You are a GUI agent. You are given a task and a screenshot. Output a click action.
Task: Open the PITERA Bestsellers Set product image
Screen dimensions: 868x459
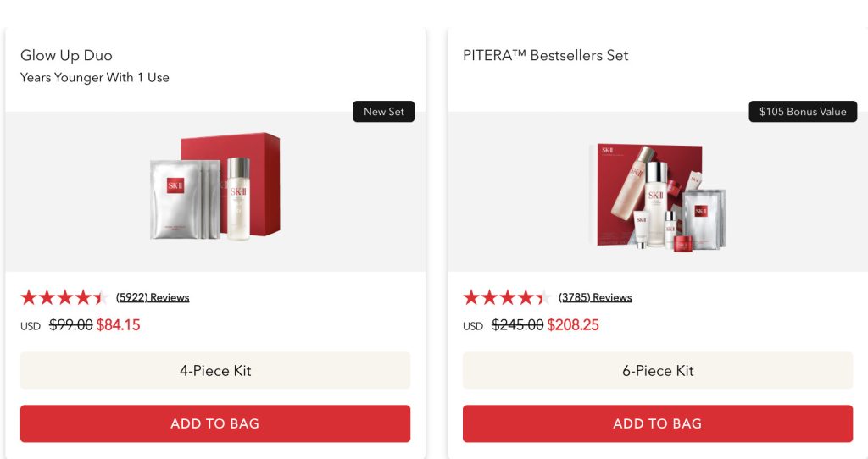click(657, 196)
